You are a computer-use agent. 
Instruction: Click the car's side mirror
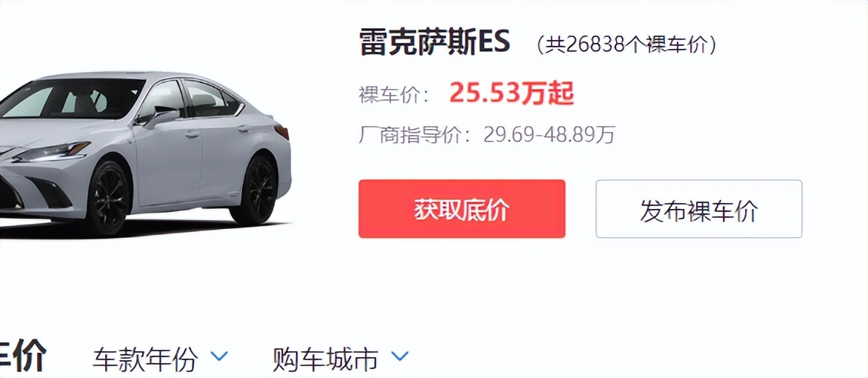(160, 116)
